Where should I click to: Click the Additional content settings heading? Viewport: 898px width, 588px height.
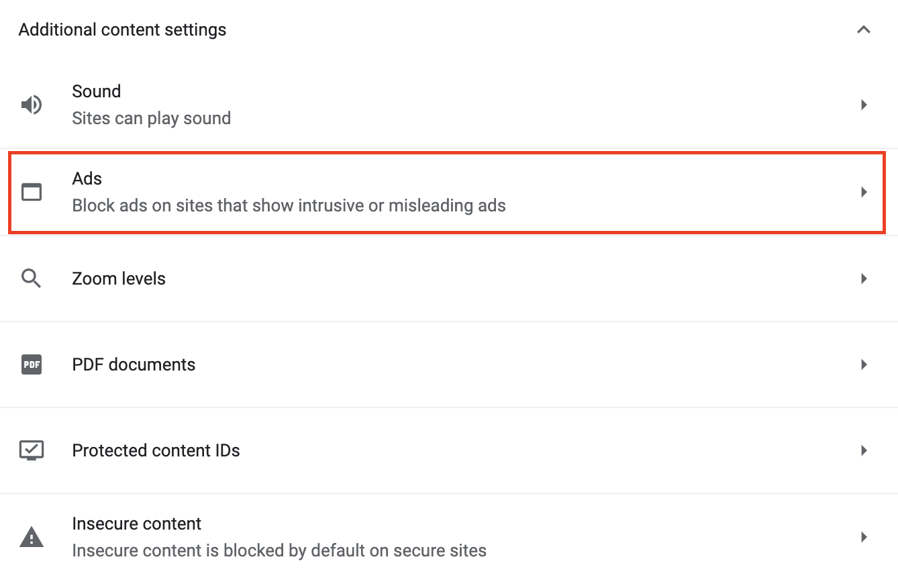click(x=122, y=30)
